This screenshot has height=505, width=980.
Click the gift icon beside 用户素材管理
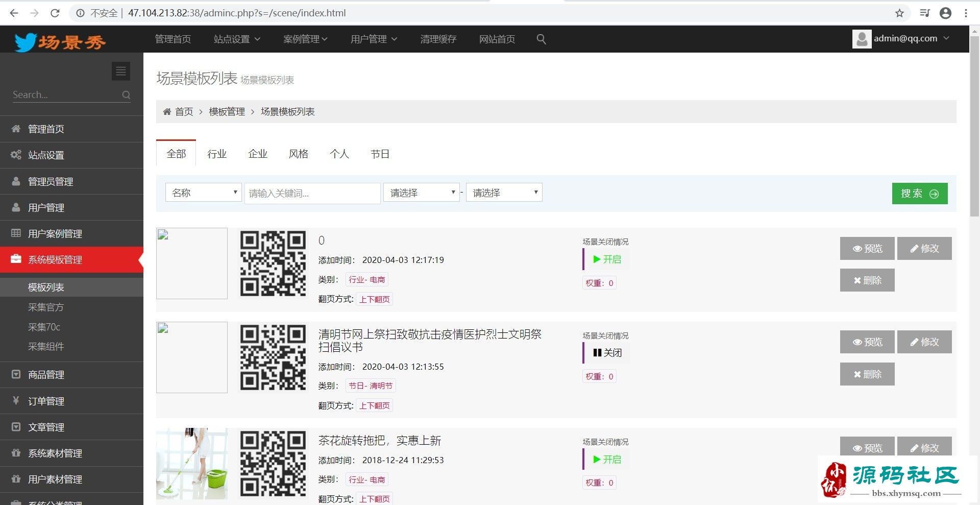16,478
